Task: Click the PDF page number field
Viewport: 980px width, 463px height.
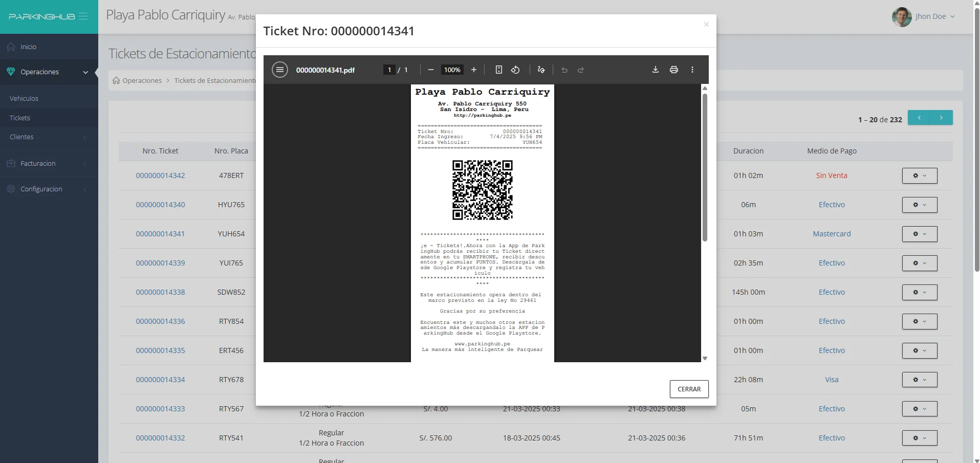Action: [389, 70]
